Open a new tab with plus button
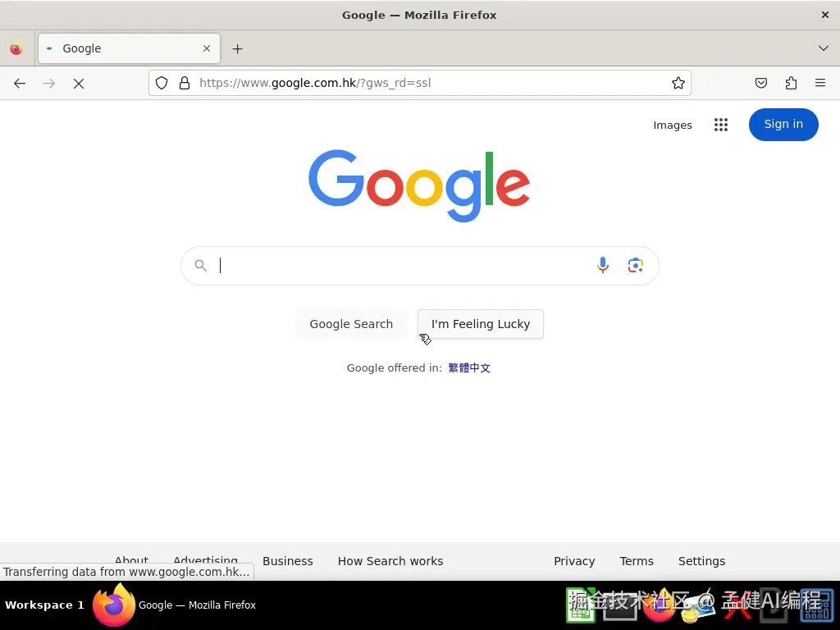The height and width of the screenshot is (630, 840). pyautogui.click(x=237, y=48)
